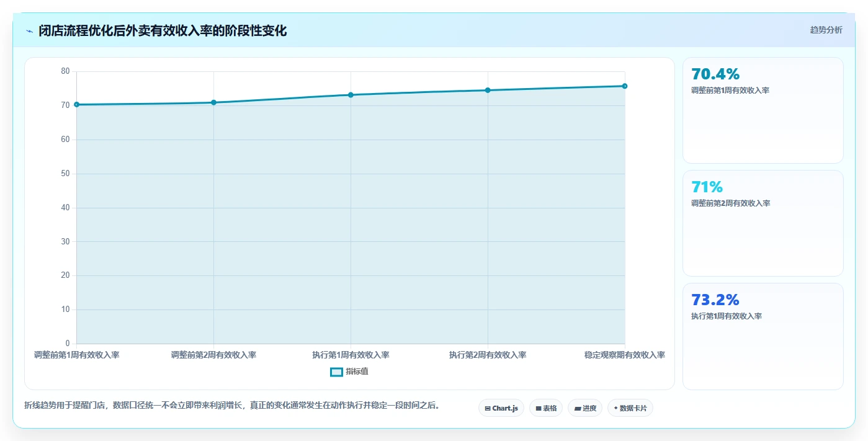Click the 表格 tag chip
Image resolution: width=868 pixels, height=441 pixels.
(x=546, y=408)
